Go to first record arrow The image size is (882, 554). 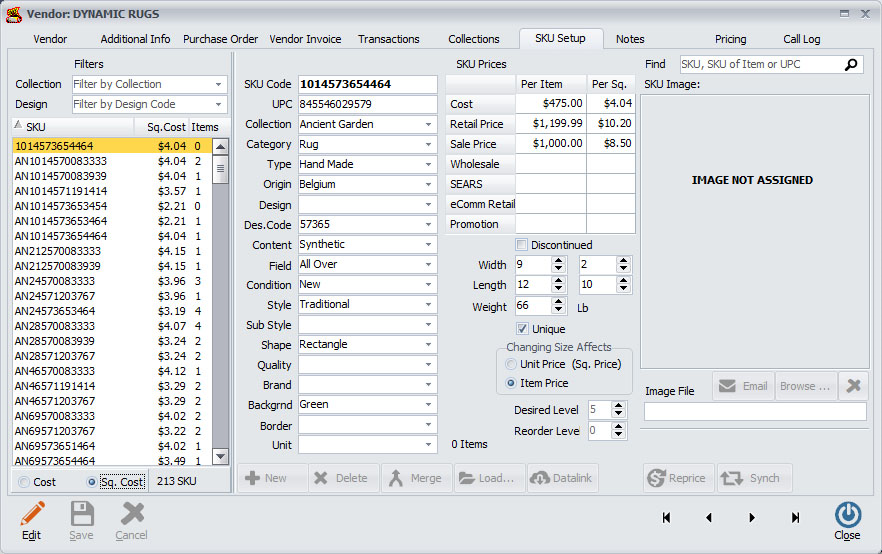click(x=667, y=517)
